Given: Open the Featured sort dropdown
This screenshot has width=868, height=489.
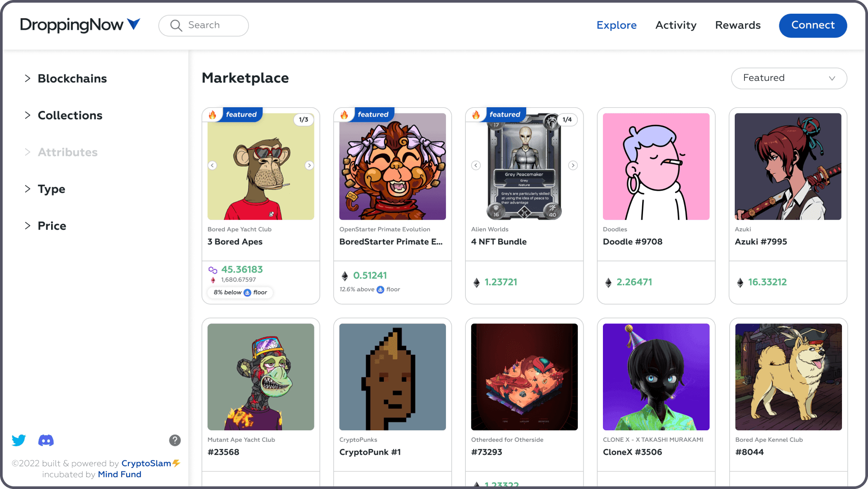Looking at the screenshot, I should coord(789,78).
